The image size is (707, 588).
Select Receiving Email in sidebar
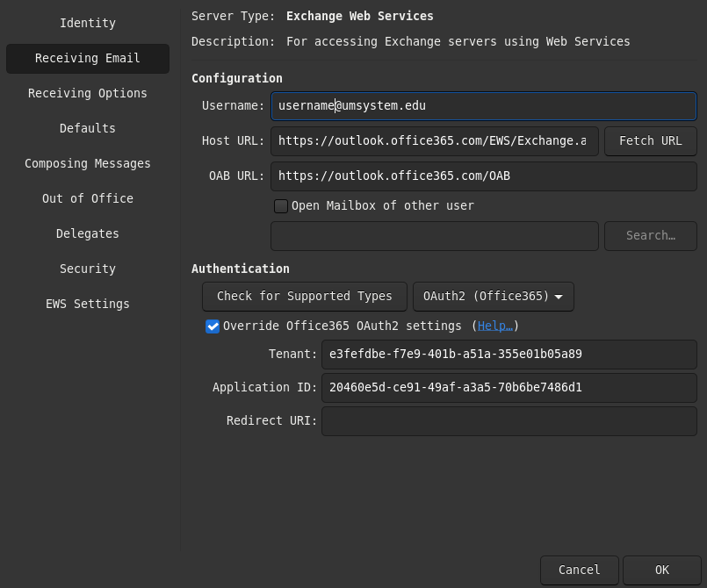coord(88,58)
